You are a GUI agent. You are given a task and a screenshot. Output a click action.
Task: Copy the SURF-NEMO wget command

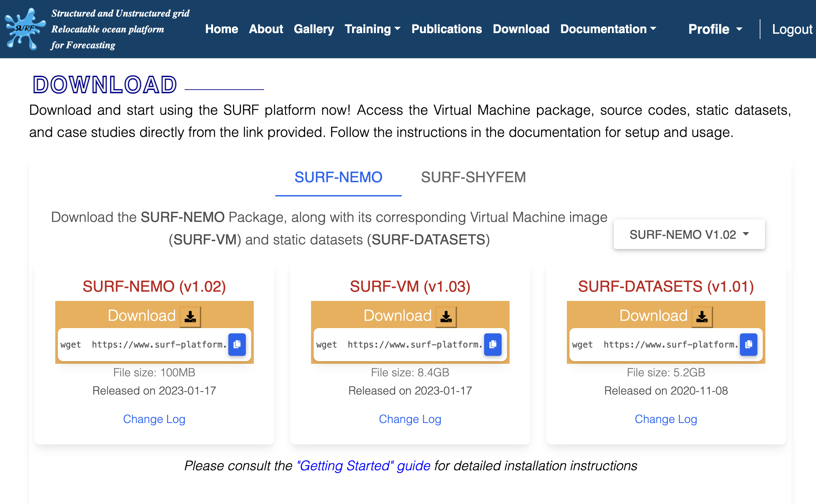click(x=237, y=344)
